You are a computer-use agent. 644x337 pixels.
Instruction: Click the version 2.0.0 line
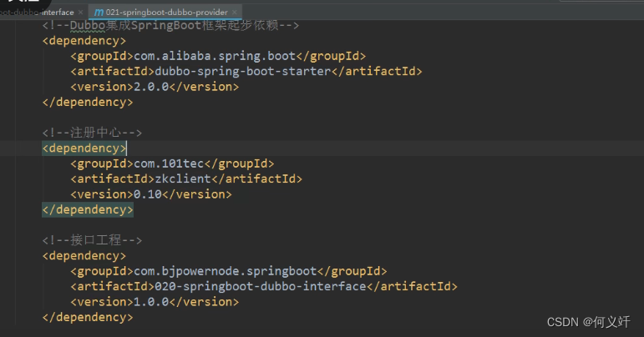(155, 87)
